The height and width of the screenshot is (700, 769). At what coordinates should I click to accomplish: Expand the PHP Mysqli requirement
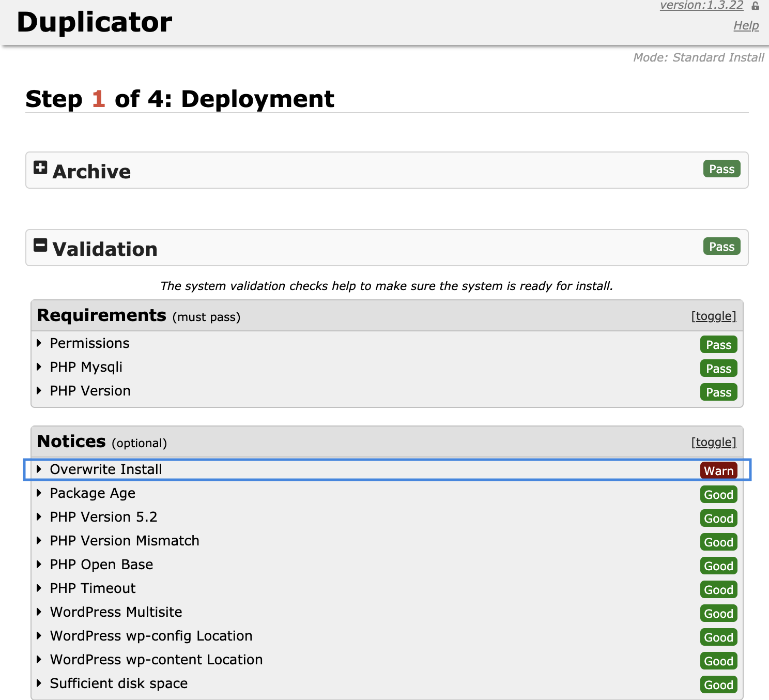[86, 367]
